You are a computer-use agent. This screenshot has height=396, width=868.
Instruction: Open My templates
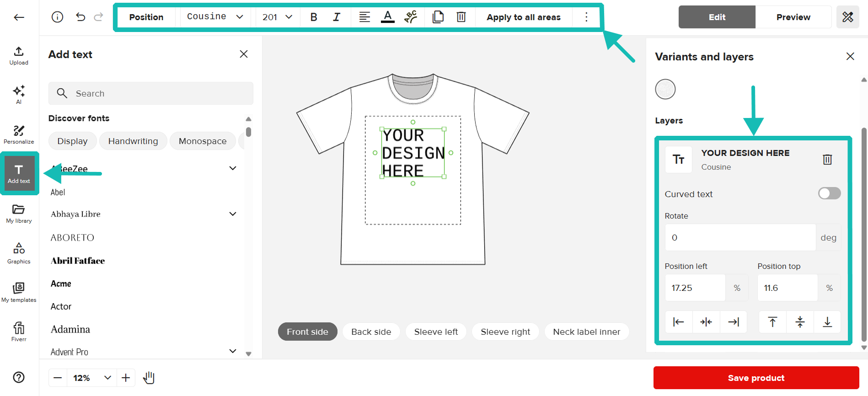(x=19, y=293)
